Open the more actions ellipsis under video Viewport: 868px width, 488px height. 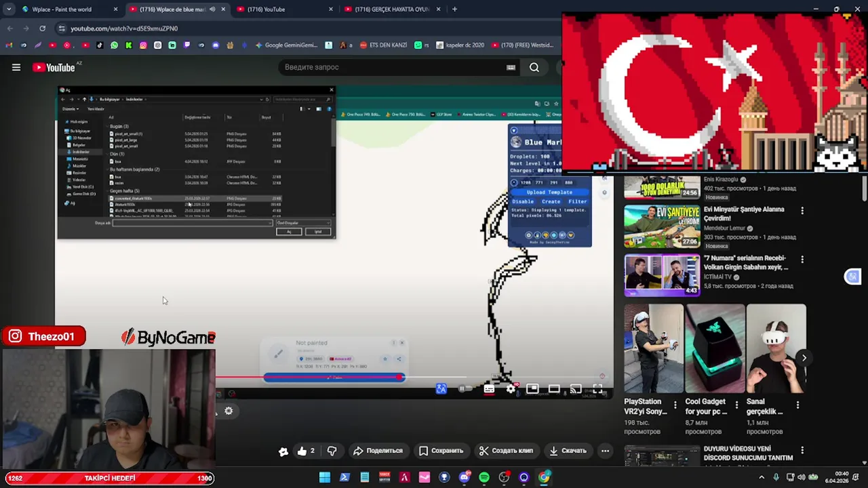pos(605,451)
